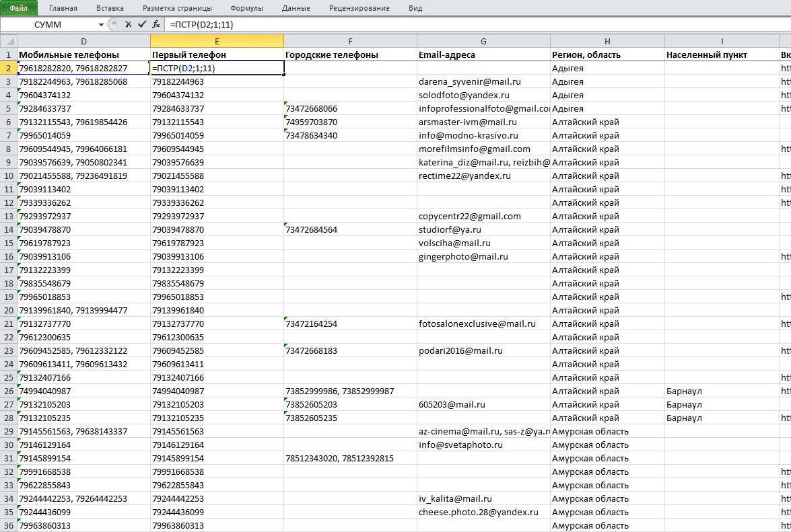Select column H header
The width and height of the screenshot is (791, 532).
coord(607,41)
